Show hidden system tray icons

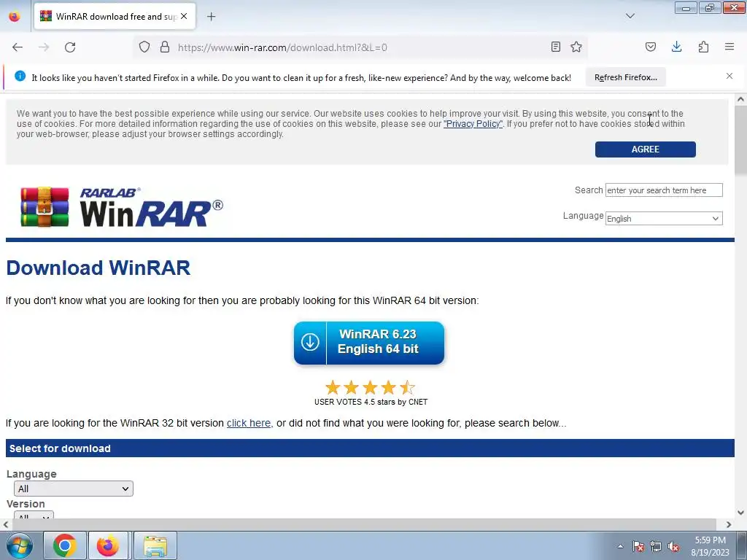pyautogui.click(x=620, y=546)
